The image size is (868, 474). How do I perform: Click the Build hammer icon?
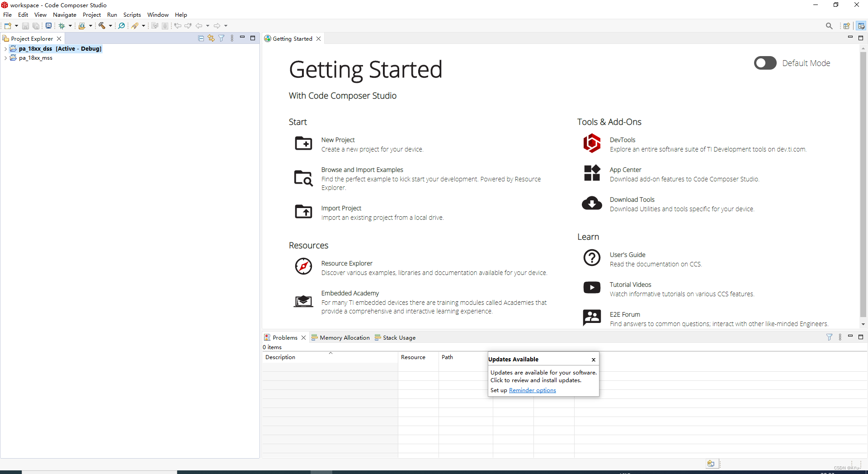pyautogui.click(x=102, y=26)
